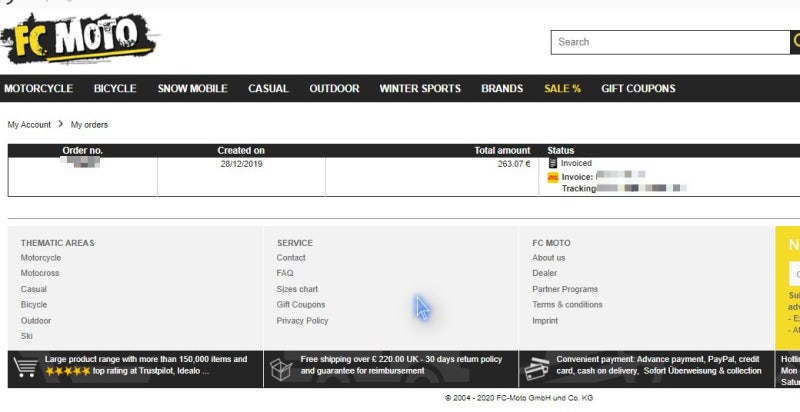Open the Privacy Policy link

[x=302, y=320]
